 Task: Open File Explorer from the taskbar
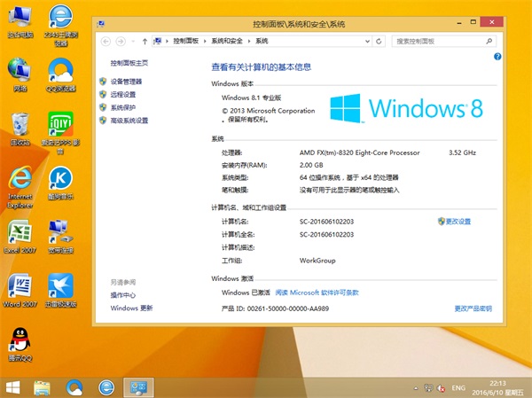(42, 386)
